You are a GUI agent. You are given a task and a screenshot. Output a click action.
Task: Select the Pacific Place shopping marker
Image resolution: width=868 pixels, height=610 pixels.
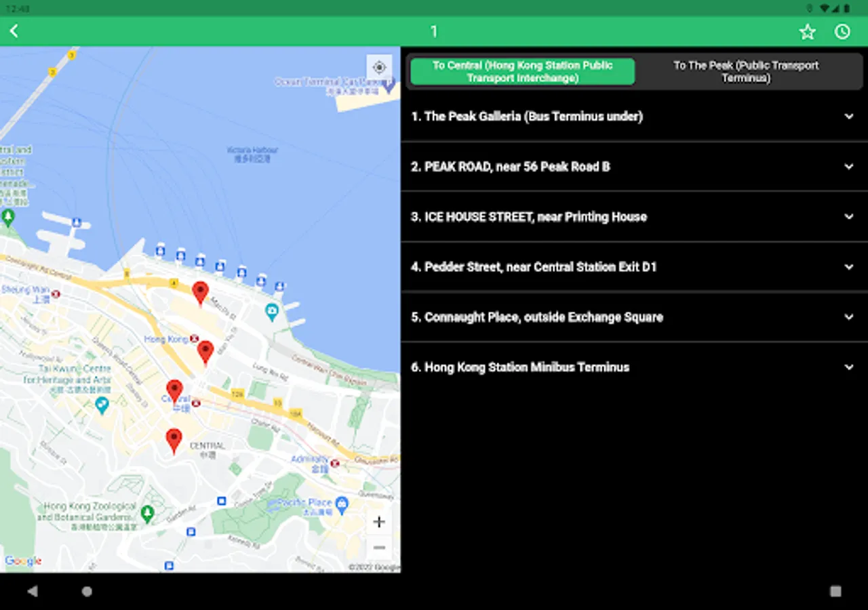point(342,504)
